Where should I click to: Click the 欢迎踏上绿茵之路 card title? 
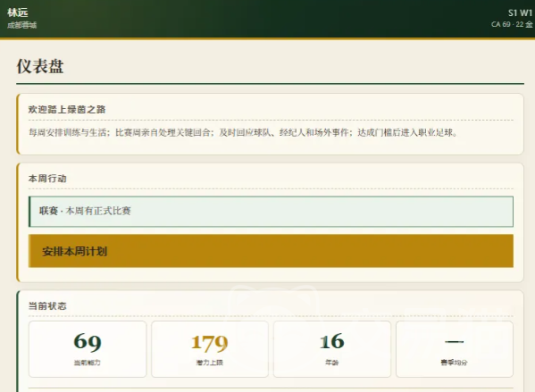(67, 110)
